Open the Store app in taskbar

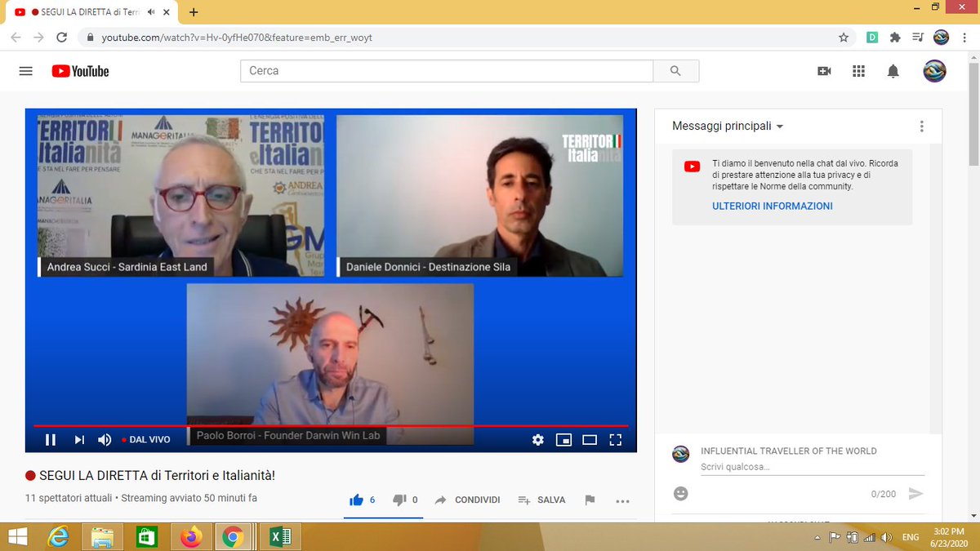(x=146, y=536)
